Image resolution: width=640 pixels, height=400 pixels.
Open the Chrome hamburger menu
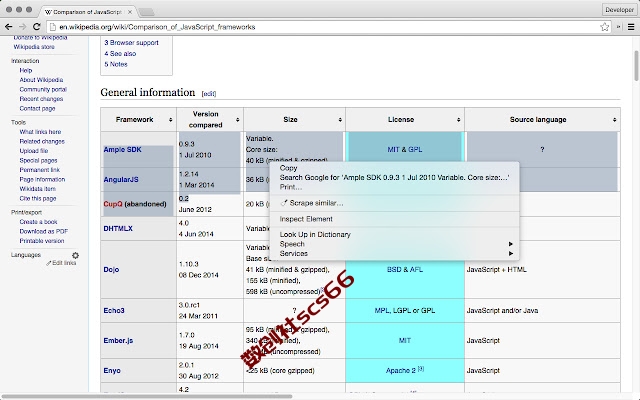pyautogui.click(x=631, y=27)
